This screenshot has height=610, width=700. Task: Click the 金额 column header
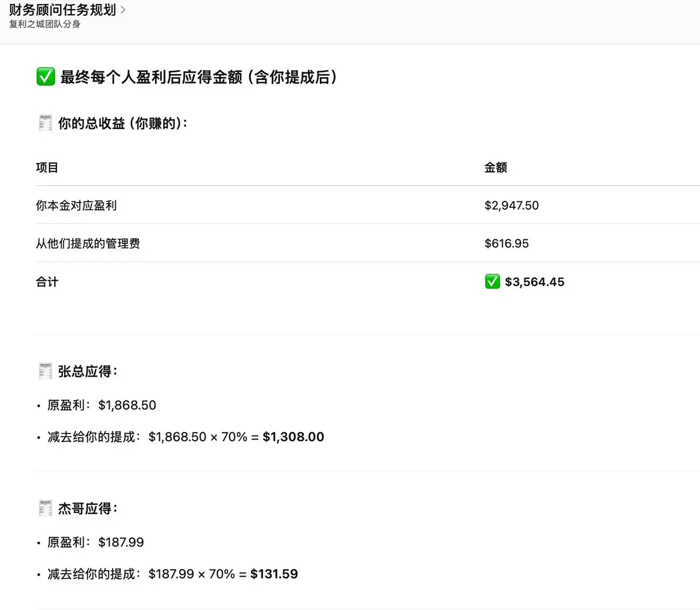[x=496, y=168]
